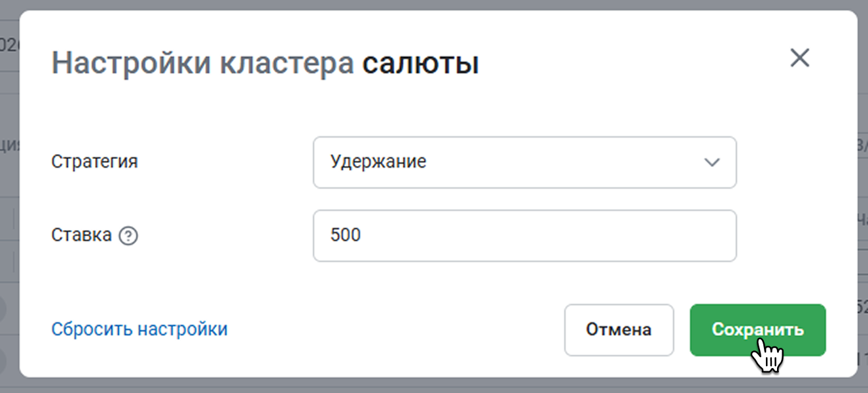
Task: Open the Стратегия dropdown
Action: pos(524,162)
